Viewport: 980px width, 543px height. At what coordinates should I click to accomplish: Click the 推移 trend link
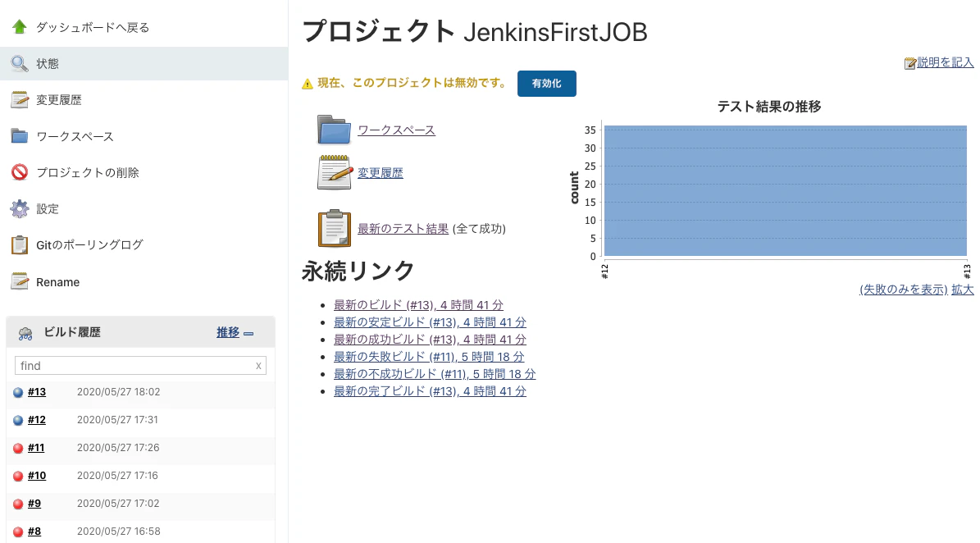point(227,332)
